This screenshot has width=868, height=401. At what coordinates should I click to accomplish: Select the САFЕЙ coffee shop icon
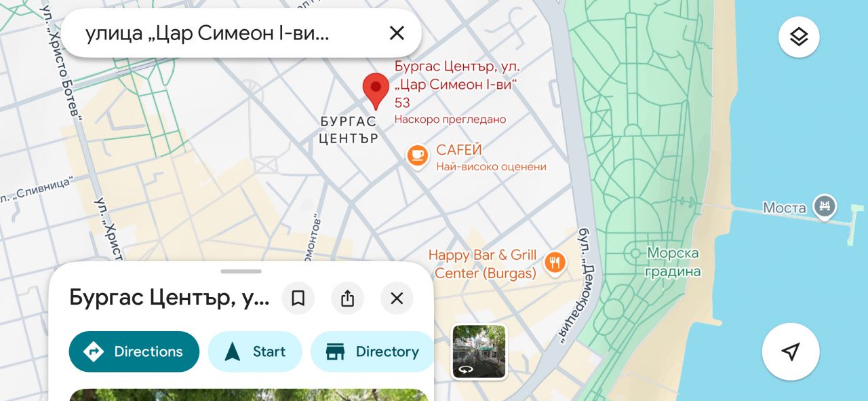point(418,155)
